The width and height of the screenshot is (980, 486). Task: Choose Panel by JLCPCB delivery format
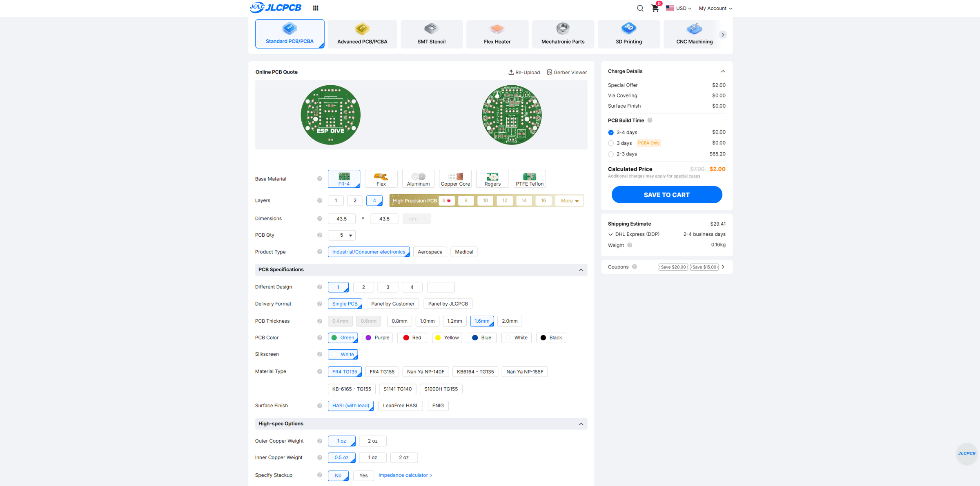448,304
